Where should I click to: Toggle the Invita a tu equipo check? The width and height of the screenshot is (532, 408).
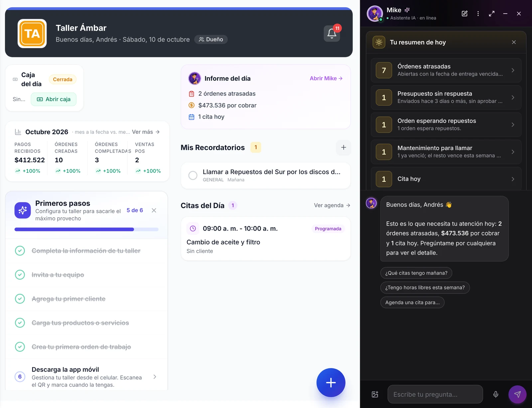[20, 275]
